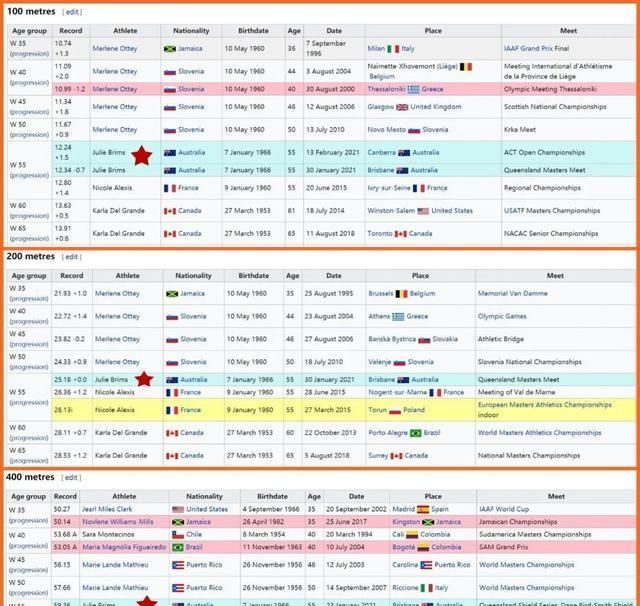Click Greece flag next to Athens
The image size is (640, 606).
398,316
